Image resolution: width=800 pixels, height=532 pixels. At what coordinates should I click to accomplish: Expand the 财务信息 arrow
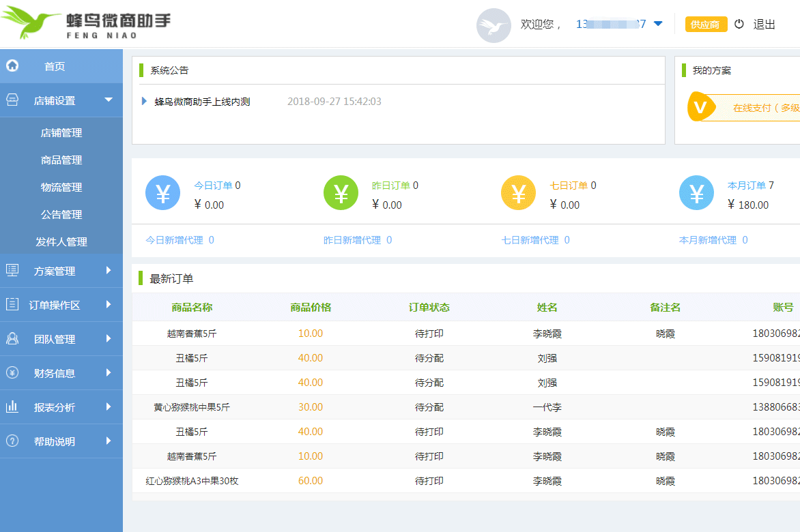(109, 372)
